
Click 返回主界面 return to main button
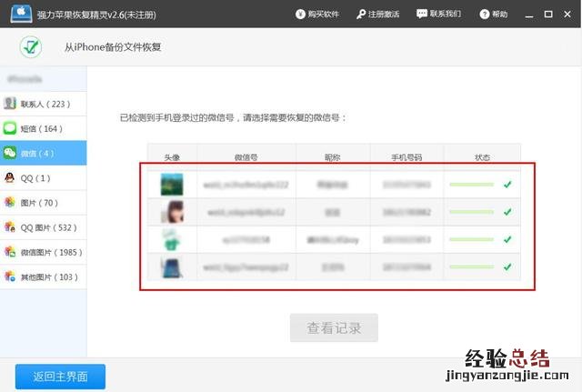60,377
